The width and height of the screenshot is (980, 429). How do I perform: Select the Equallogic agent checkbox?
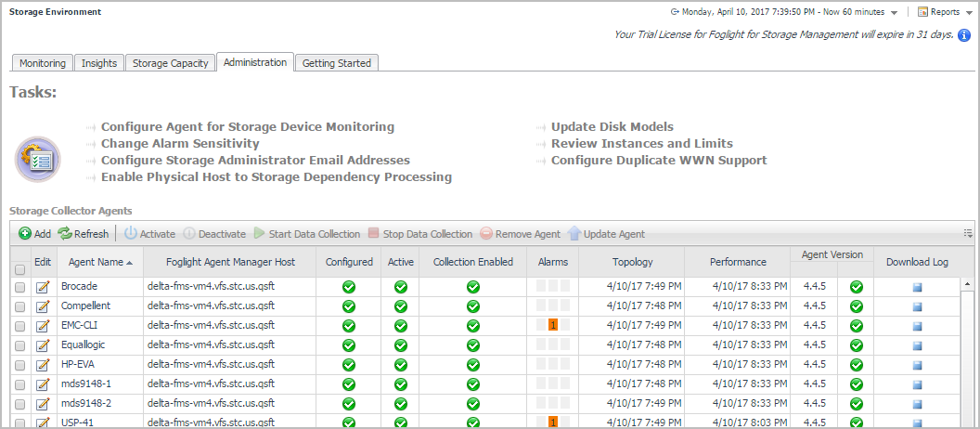point(20,345)
